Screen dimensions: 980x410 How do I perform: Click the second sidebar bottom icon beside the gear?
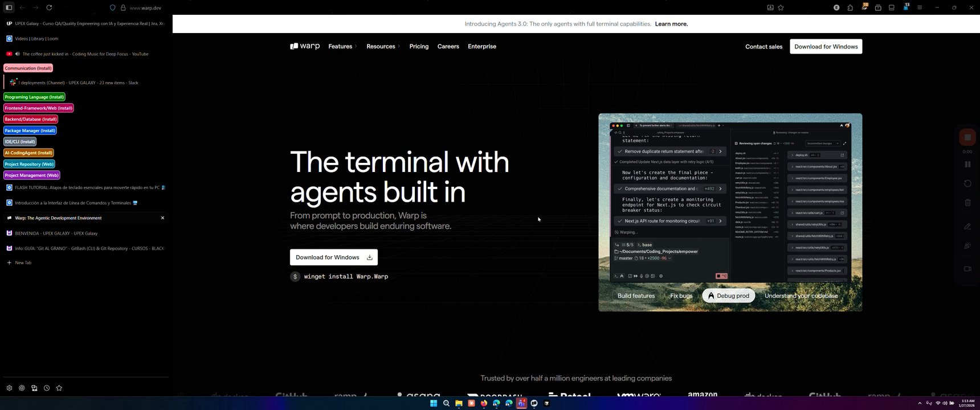point(22,388)
